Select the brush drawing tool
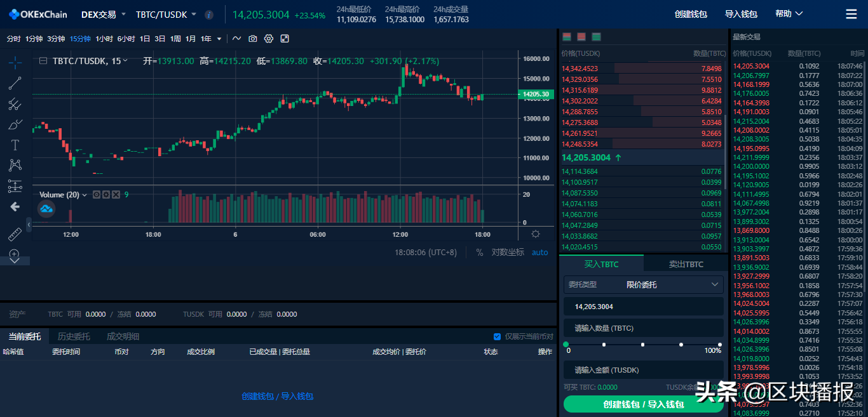This screenshot has height=417, width=868. (15, 124)
